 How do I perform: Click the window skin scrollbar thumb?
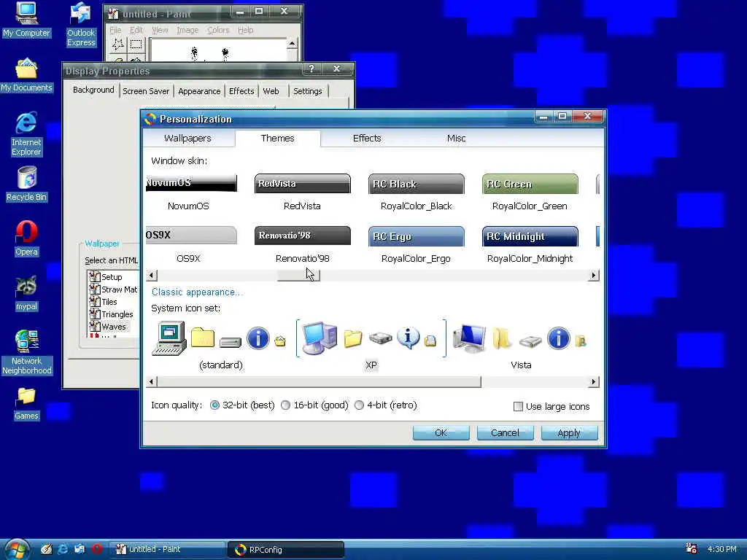[x=298, y=275]
